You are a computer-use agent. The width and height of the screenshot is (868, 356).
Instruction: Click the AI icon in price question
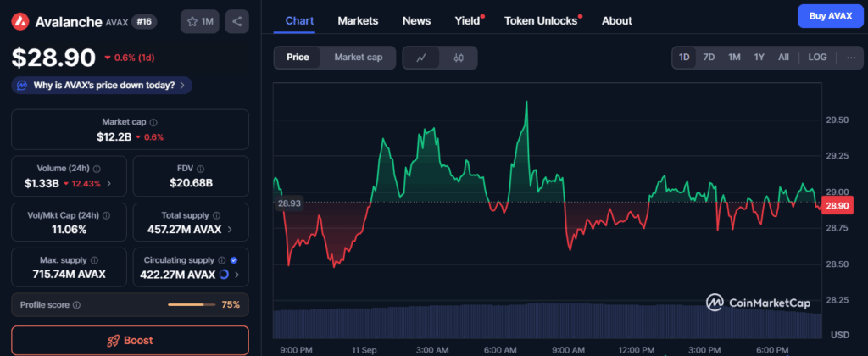coord(22,86)
